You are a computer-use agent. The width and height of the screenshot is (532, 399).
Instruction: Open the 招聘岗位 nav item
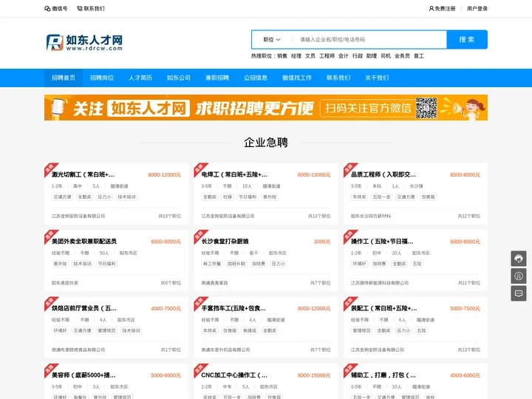(x=102, y=78)
